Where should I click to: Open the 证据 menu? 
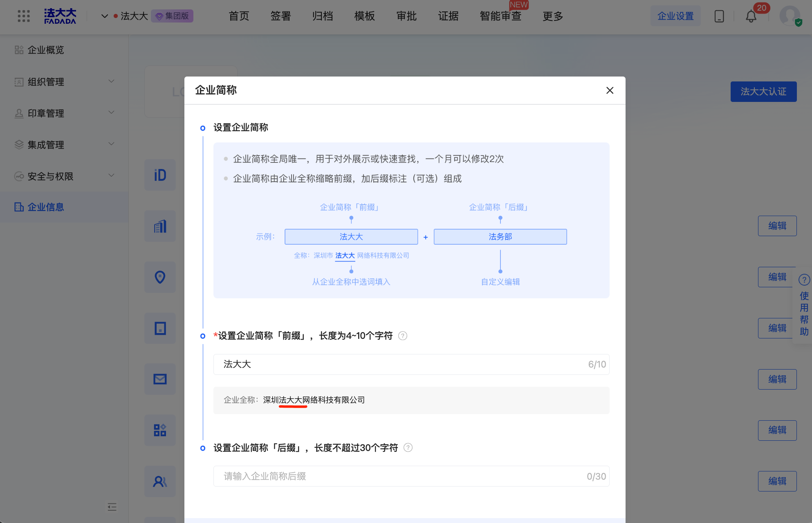448,16
